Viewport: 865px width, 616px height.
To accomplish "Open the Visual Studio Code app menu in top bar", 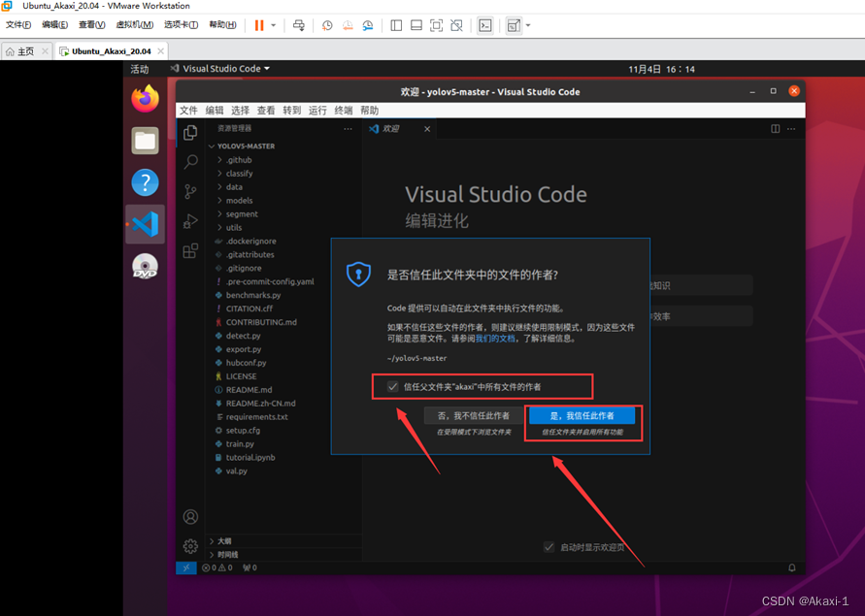I will click(x=220, y=68).
